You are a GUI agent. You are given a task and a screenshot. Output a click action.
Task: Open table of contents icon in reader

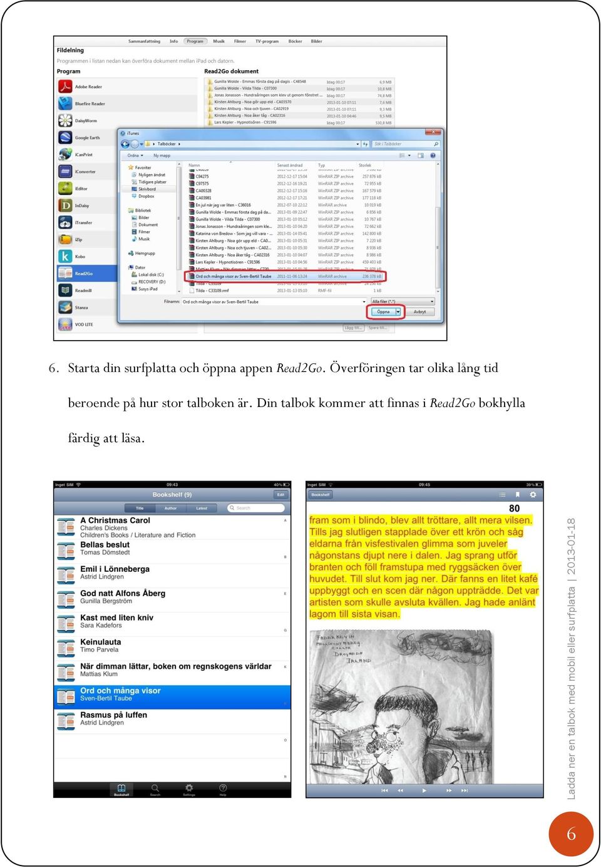(x=501, y=495)
